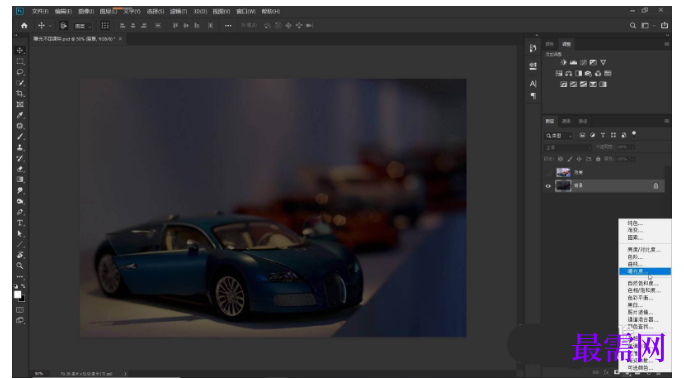The height and width of the screenshot is (379, 684).
Task: Toggle adjustment layer filter in Layers panel
Action: 592,135
